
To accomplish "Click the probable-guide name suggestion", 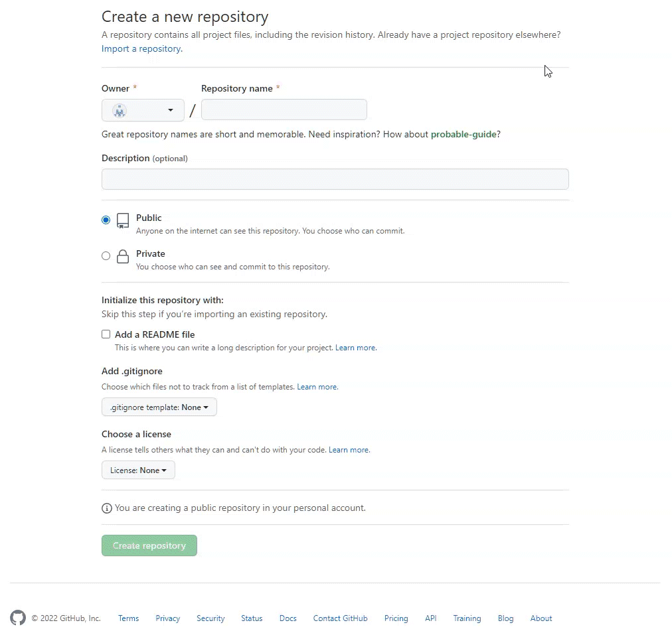I will [x=463, y=133].
